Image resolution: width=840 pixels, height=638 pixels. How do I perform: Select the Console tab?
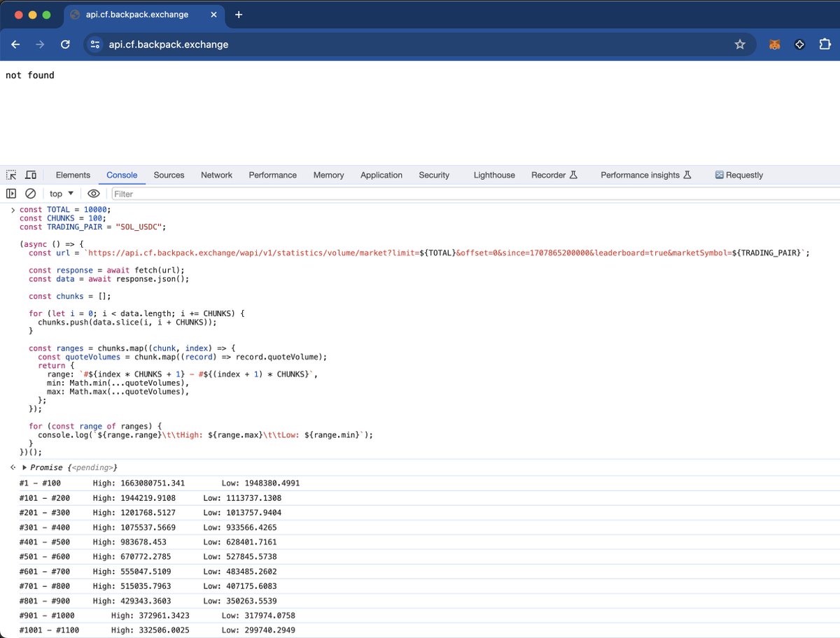(x=122, y=175)
